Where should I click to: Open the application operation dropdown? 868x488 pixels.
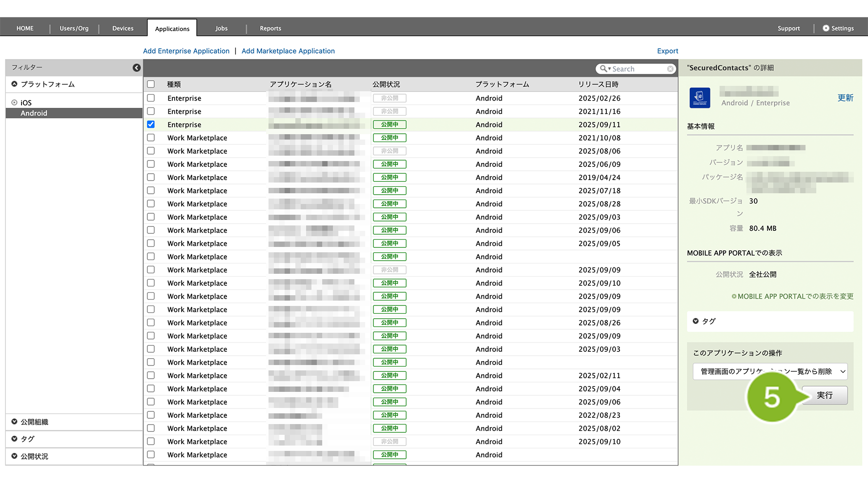(x=769, y=371)
